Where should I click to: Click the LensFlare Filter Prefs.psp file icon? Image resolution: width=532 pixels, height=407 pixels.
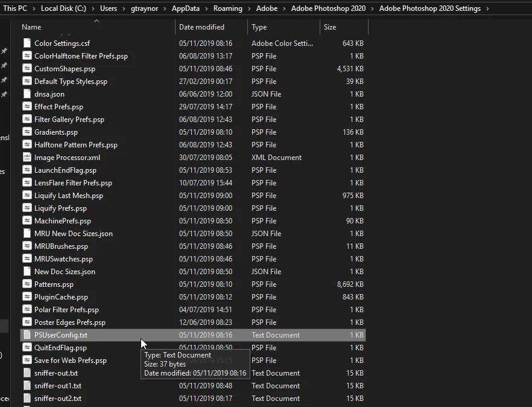tap(27, 183)
